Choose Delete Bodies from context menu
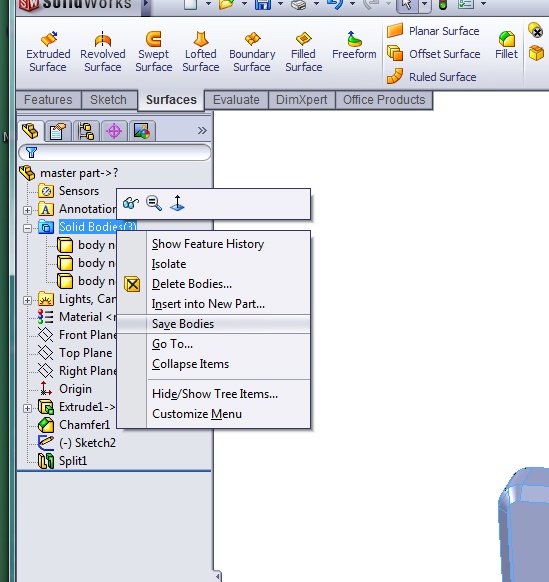The height and width of the screenshot is (582, 549). pyautogui.click(x=214, y=284)
